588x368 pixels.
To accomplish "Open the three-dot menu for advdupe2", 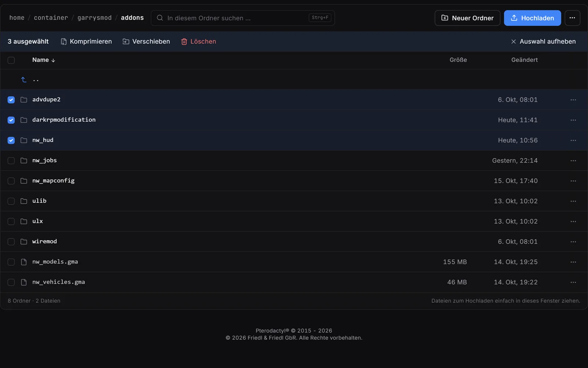I will 573,100.
